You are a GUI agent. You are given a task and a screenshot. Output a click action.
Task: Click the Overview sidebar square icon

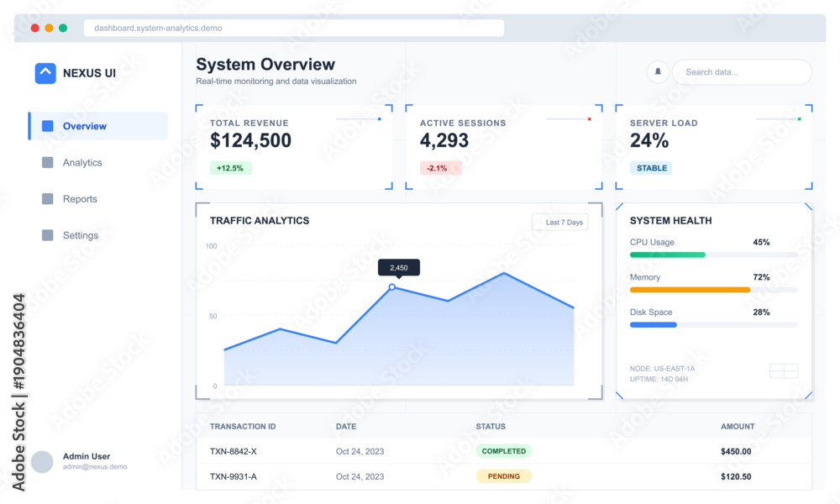(48, 126)
